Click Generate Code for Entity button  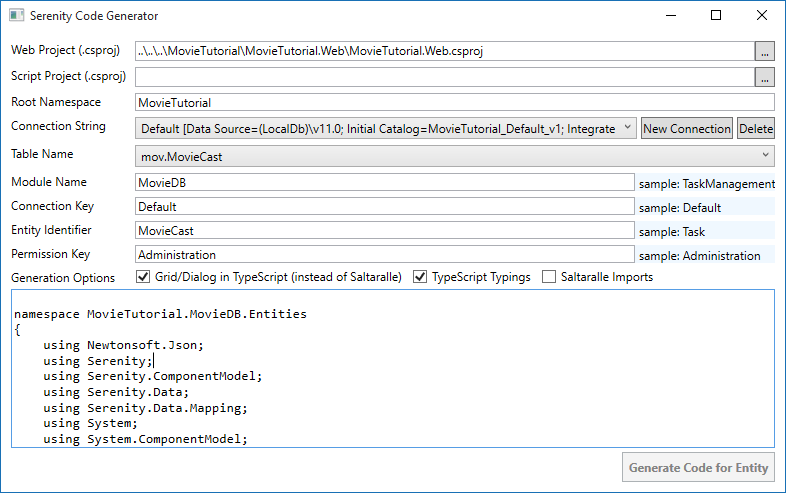pyautogui.click(x=698, y=467)
